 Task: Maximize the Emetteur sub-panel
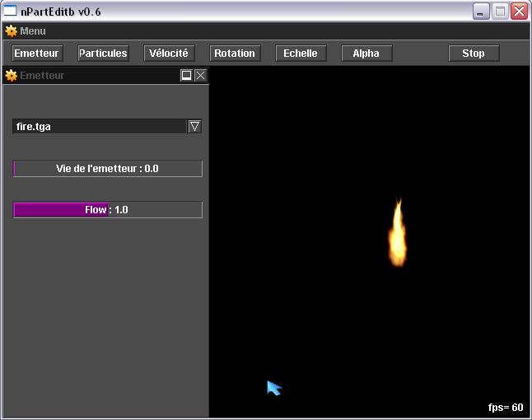click(x=186, y=75)
